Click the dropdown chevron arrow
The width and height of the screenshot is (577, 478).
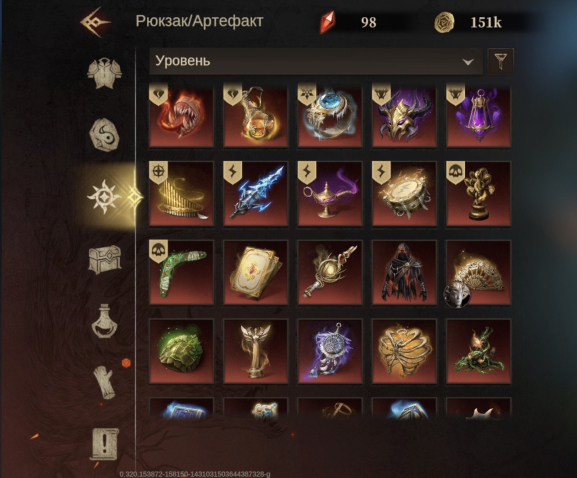coord(468,62)
